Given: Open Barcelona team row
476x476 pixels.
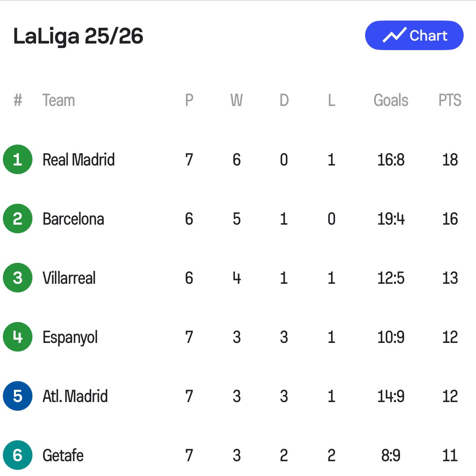Looking at the screenshot, I should click(73, 219).
